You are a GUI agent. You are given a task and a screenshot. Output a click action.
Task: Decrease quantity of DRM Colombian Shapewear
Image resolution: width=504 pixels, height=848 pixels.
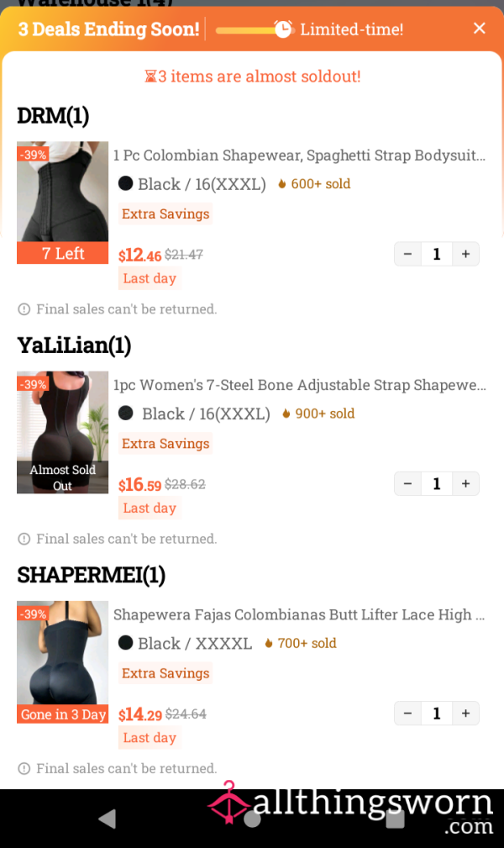(407, 254)
